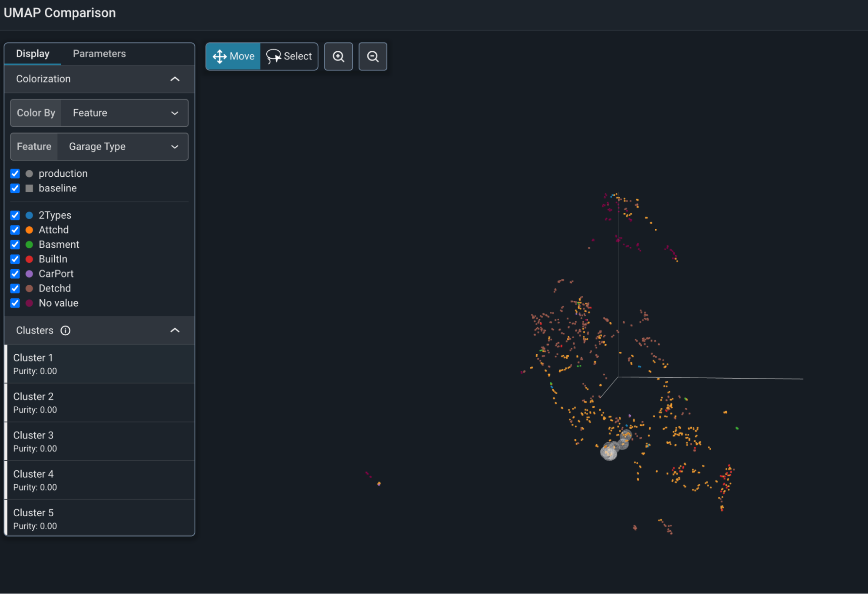
Task: Collapse the Colorization panel
Action: point(175,79)
